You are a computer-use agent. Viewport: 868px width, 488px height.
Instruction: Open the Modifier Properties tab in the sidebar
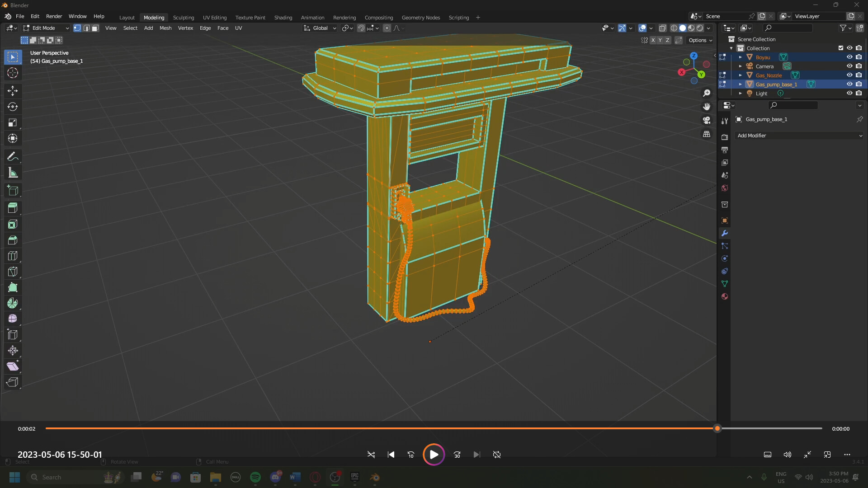(724, 233)
